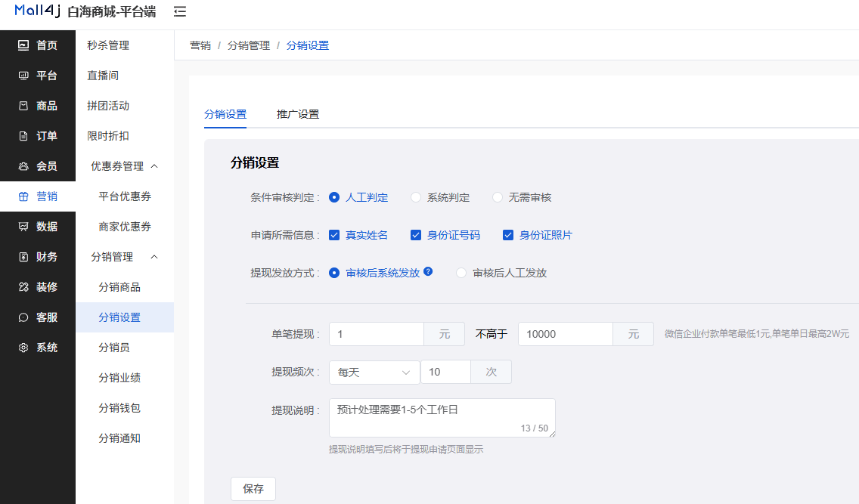Click the 提现频次 count field

click(445, 372)
